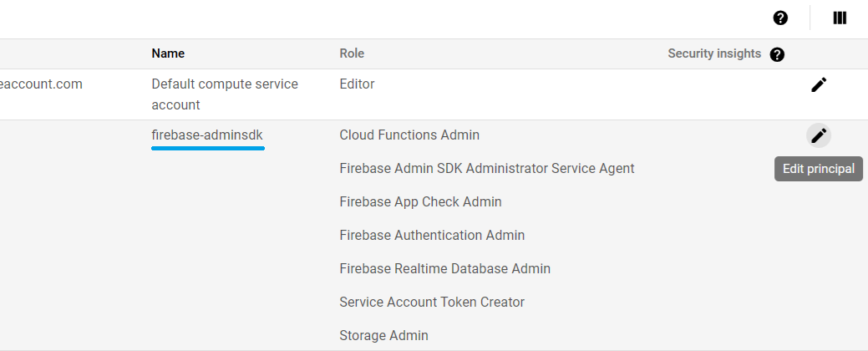Edit the Default compute service account principal
This screenshot has width=868, height=351.
819,84
